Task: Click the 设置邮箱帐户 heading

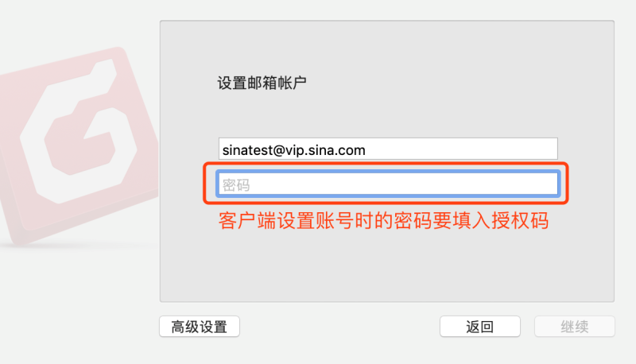Action: click(x=262, y=83)
